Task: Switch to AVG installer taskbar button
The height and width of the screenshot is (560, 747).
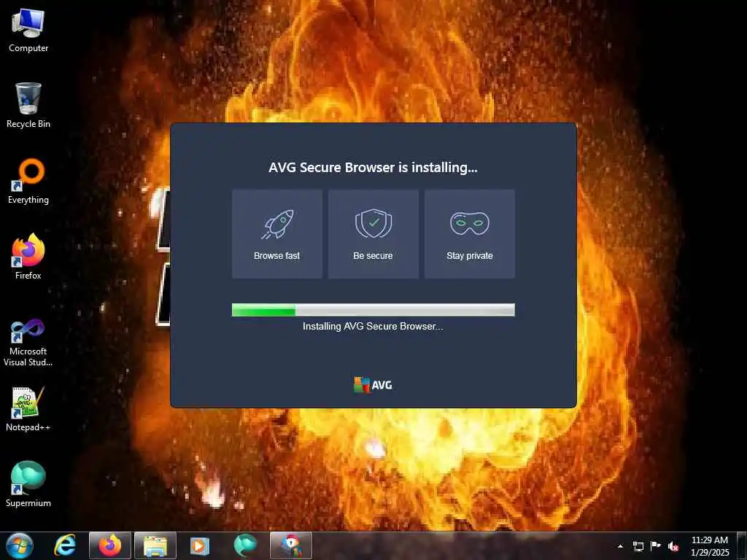Action: [x=291, y=545]
